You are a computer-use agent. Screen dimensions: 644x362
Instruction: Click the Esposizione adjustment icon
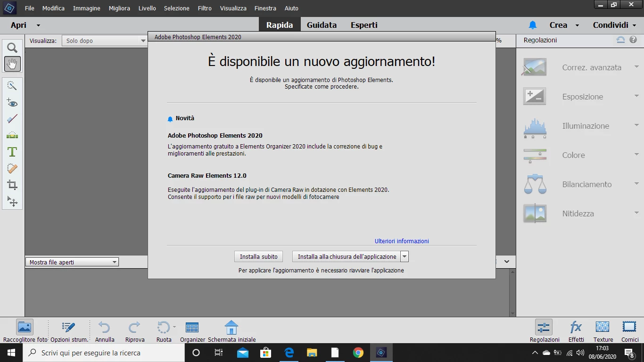pyautogui.click(x=535, y=96)
